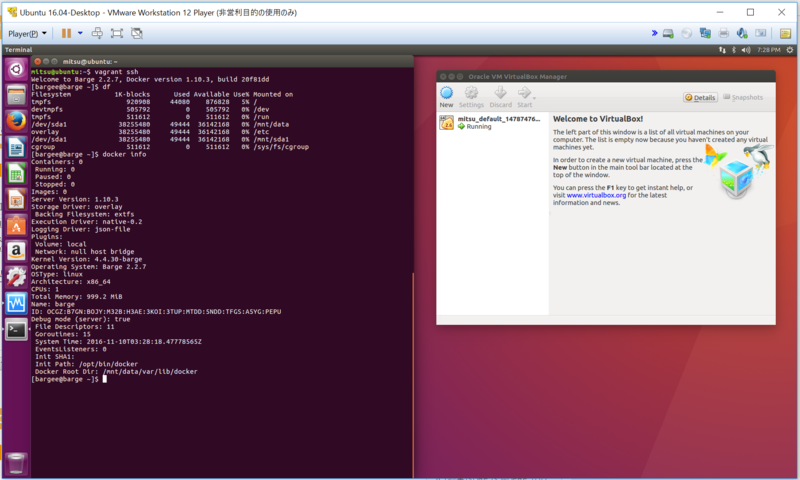Screen dimensions: 800x480
Task: Switch VMware Player to Unity mode
Action: click(137, 33)
